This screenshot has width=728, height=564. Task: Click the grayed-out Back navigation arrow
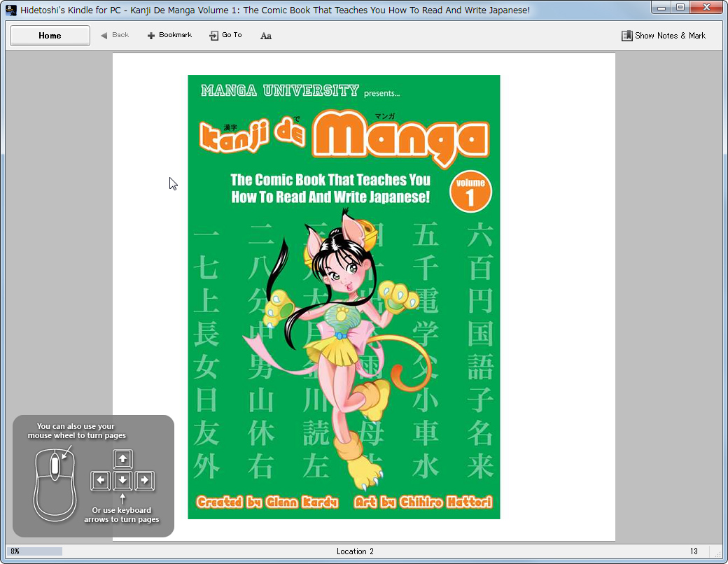click(104, 34)
